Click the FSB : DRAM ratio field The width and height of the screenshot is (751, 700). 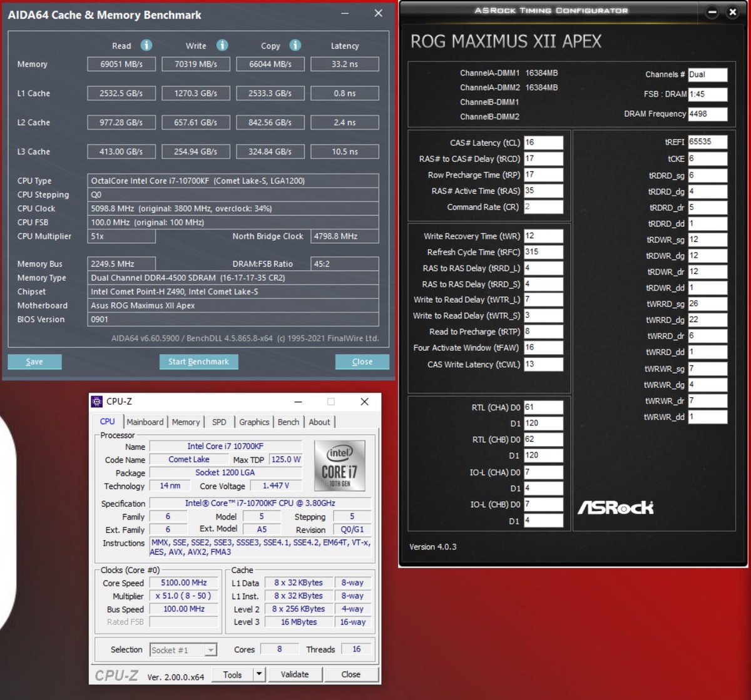click(708, 94)
